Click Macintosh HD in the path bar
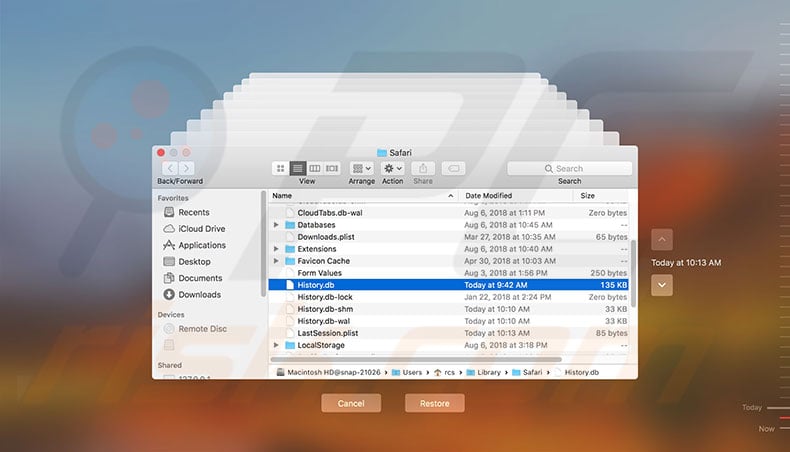Viewport: 790px width, 452px height. click(328, 372)
